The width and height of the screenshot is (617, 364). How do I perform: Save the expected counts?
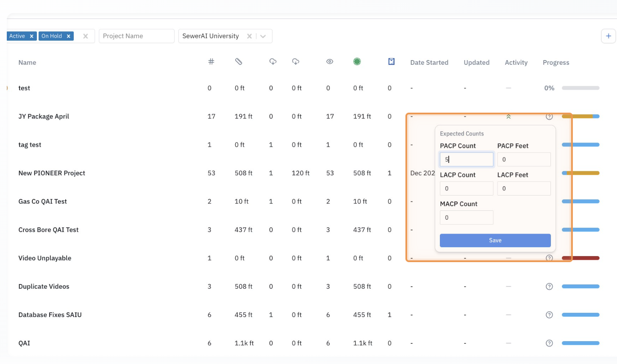click(495, 240)
